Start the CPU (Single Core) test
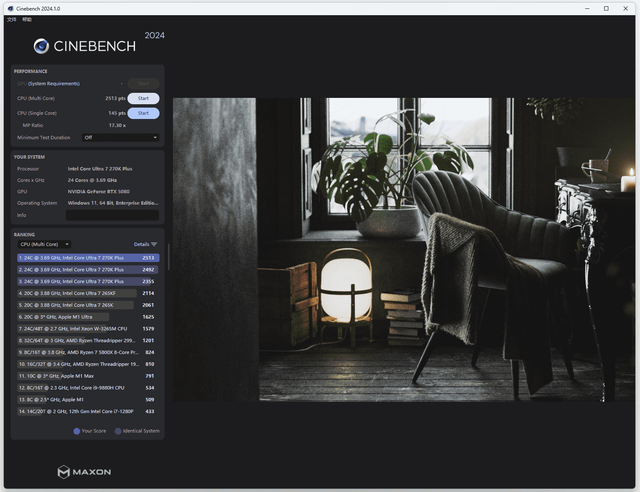640x492 pixels. click(143, 113)
